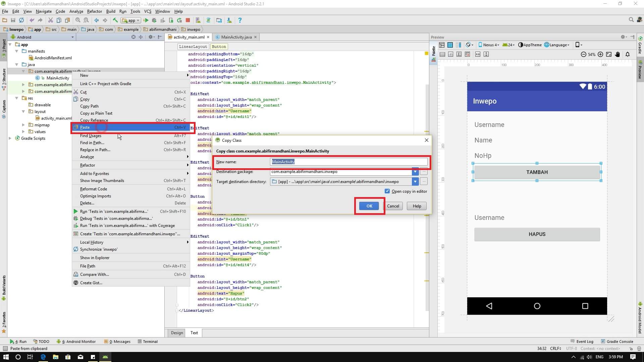The width and height of the screenshot is (644, 362).
Task: Click the OK button in Copy Class dialog
Action: [369, 206]
